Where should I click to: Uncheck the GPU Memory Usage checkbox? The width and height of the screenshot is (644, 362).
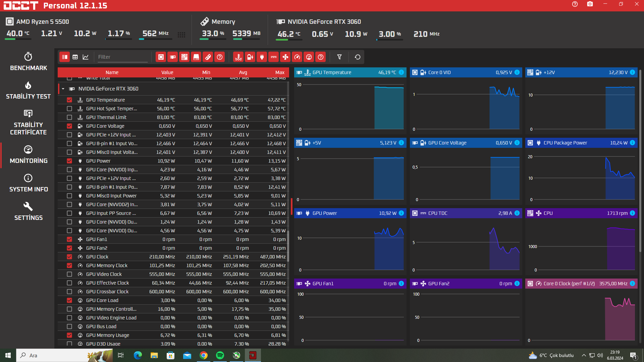(x=69, y=335)
